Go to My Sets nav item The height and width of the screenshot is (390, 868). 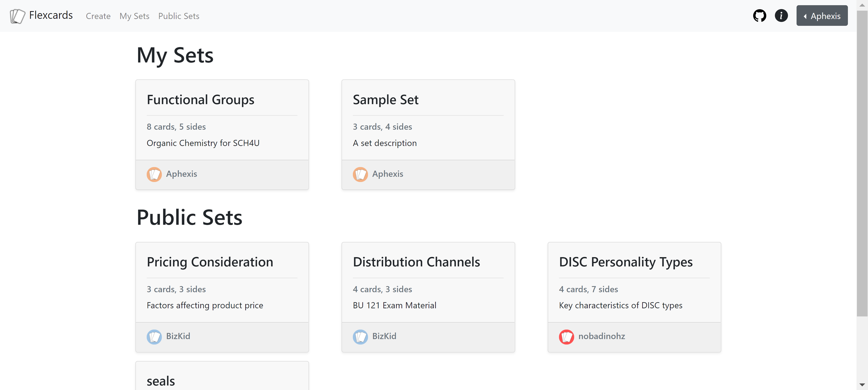pos(134,16)
